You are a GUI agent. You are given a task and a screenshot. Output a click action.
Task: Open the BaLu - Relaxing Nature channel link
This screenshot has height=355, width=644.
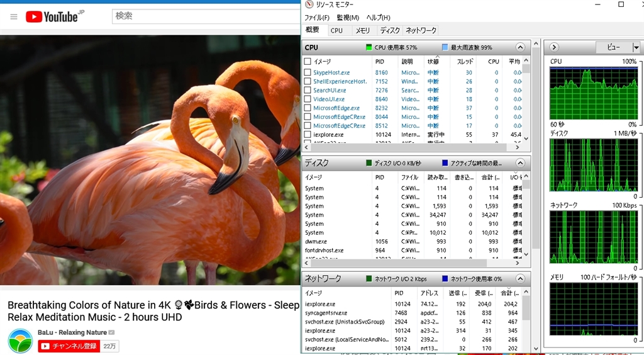pos(72,332)
